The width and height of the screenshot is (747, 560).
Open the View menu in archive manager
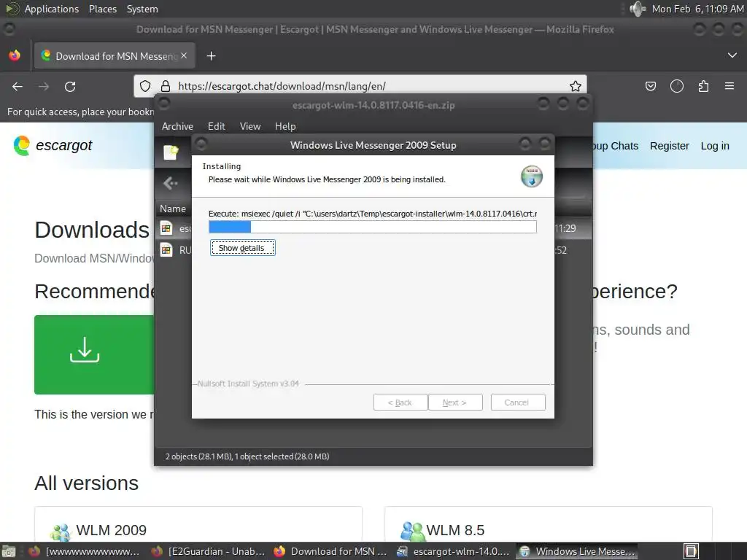[250, 126]
